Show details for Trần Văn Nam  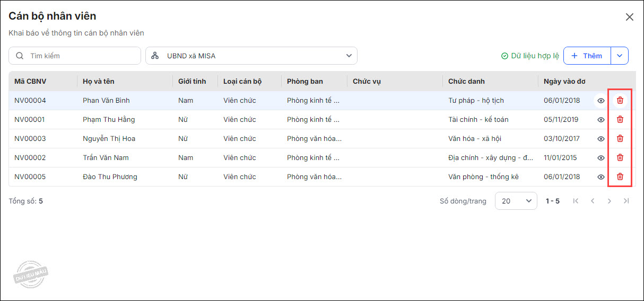[x=601, y=158]
